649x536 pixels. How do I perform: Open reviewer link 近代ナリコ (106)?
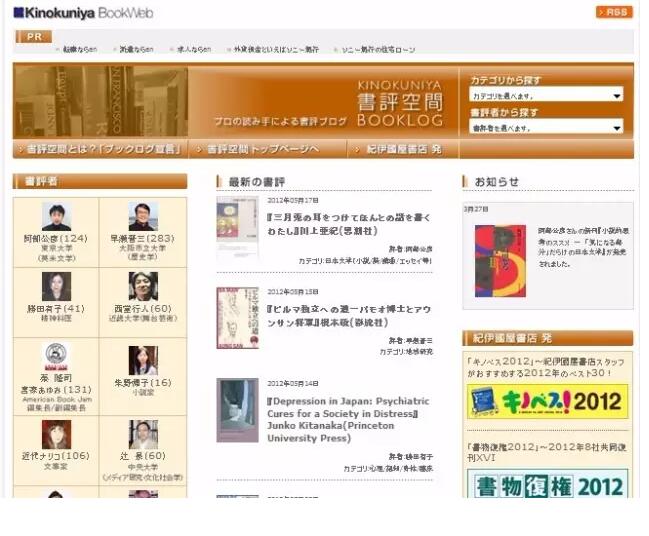tap(56, 456)
